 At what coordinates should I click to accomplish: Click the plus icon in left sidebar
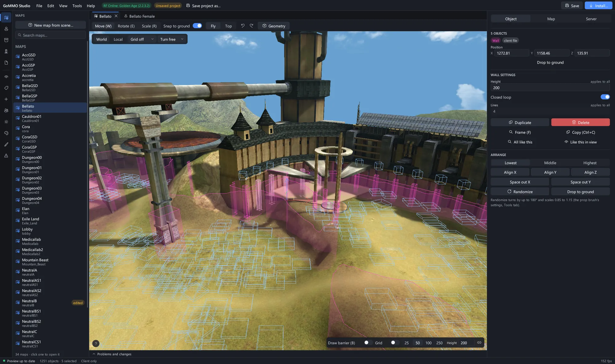tap(6, 99)
